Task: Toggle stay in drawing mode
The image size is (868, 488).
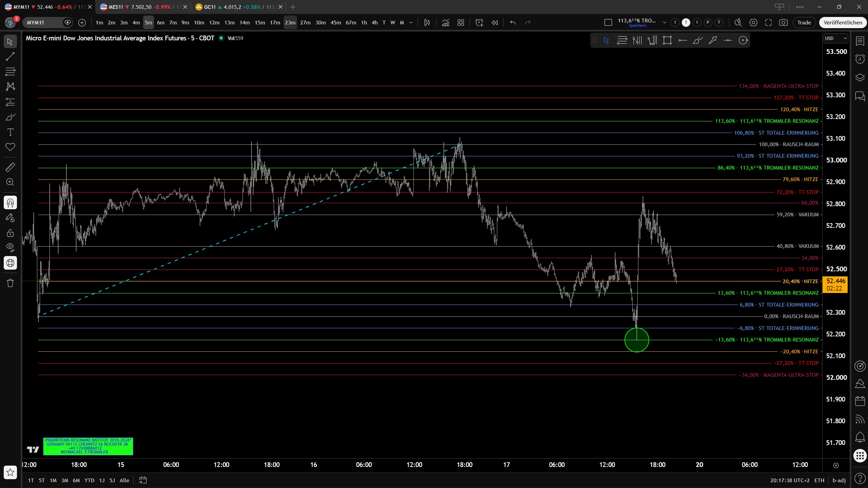Action: (x=10, y=218)
